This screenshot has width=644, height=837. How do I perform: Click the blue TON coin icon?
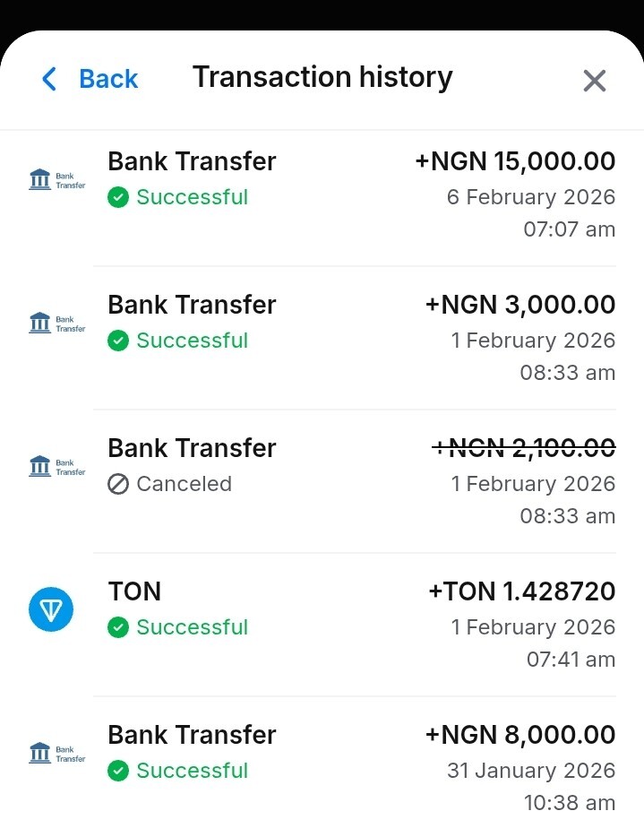[50, 610]
